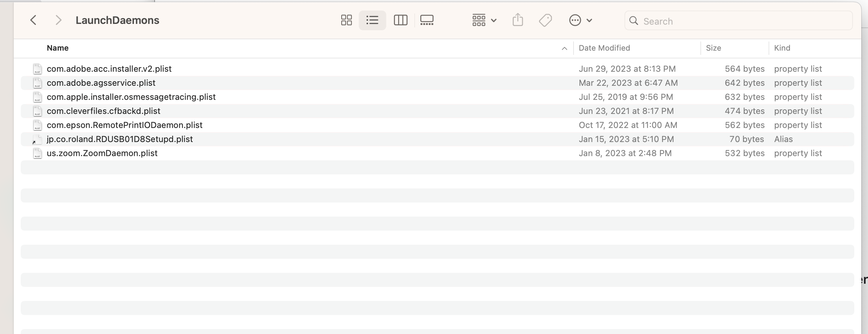
Task: Sort files by the Name column
Action: 58,48
